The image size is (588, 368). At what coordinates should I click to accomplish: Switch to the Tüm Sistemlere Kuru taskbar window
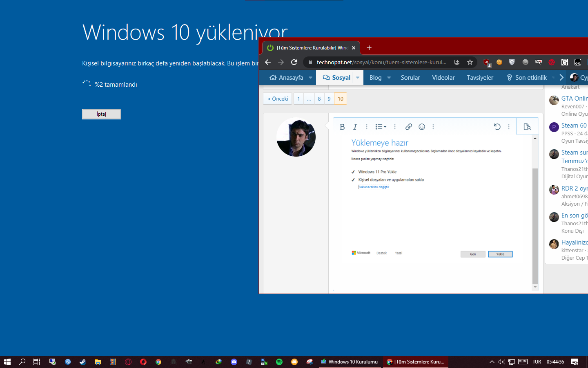(416, 362)
